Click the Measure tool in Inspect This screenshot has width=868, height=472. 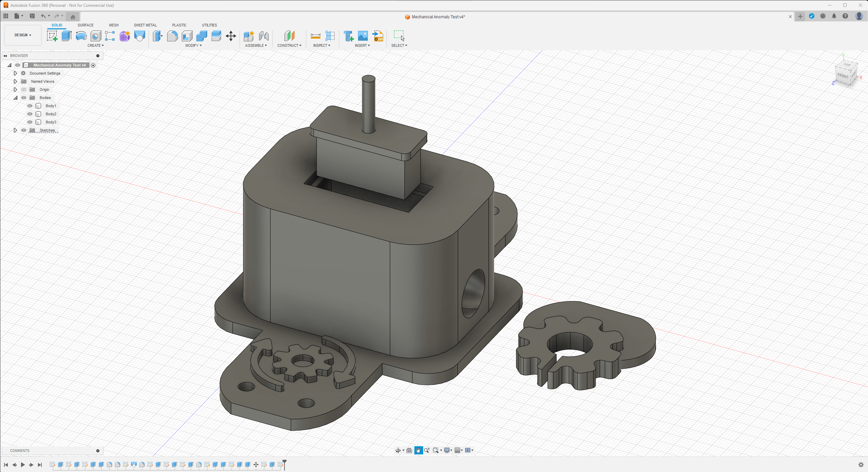coord(315,36)
